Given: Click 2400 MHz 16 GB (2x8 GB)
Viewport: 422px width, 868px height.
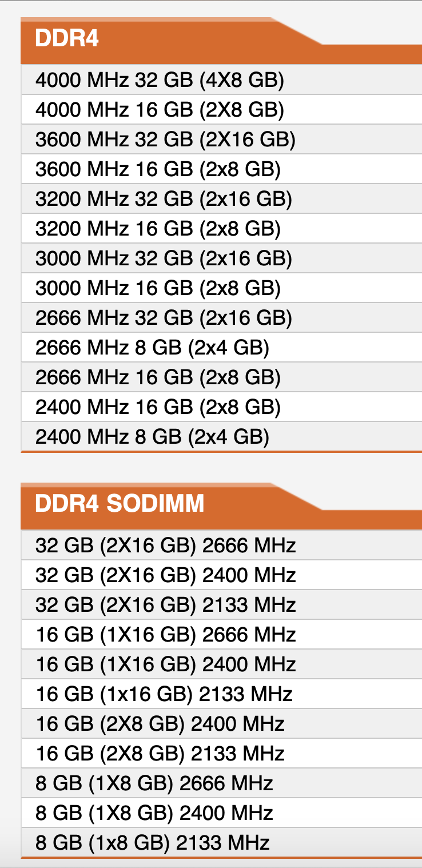Looking at the screenshot, I should point(158,407).
